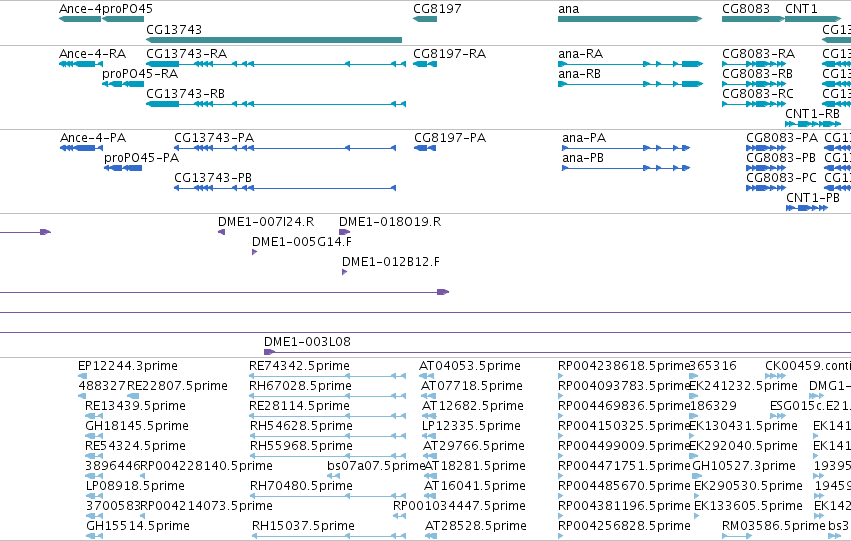Open the DME1-005G14.F BAC end label

coord(302,242)
